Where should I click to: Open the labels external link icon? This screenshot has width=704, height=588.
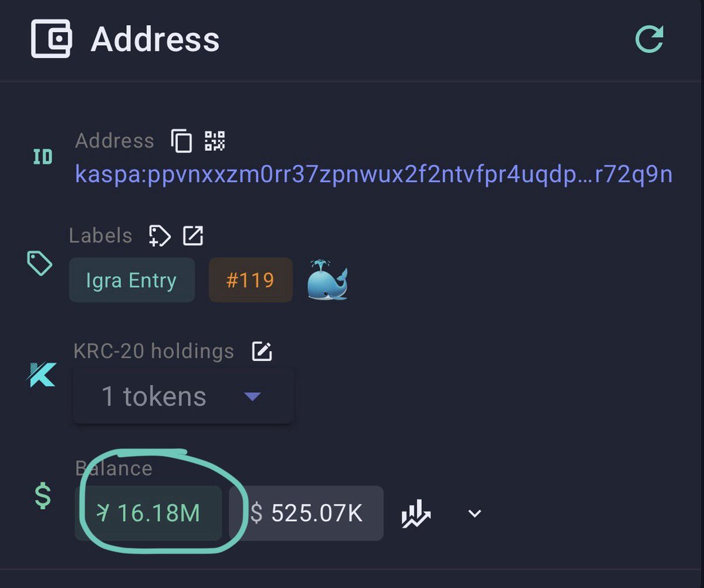(193, 236)
